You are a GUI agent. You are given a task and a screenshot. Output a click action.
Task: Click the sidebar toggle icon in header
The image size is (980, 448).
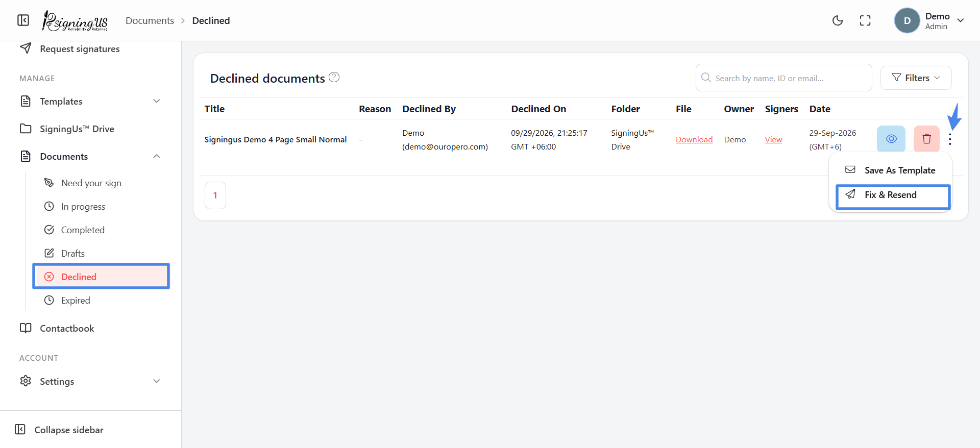pos(23,20)
